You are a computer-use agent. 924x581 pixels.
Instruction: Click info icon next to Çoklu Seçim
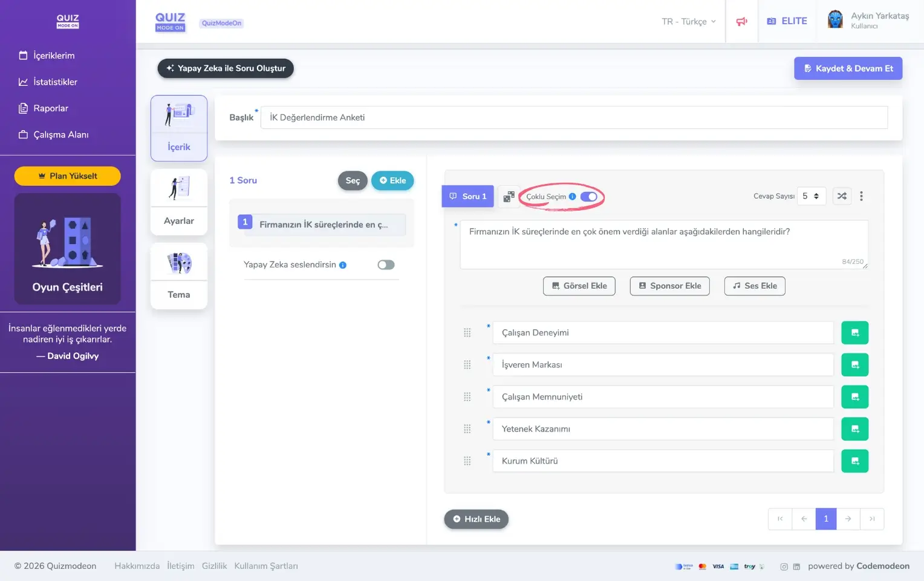click(x=572, y=197)
